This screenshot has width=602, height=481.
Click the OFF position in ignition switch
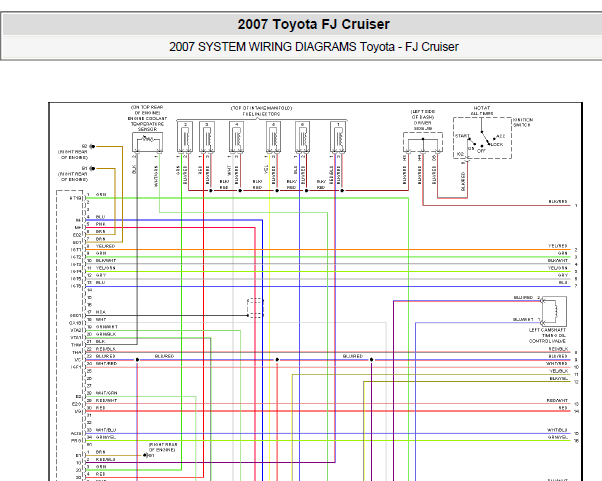pos(481,151)
